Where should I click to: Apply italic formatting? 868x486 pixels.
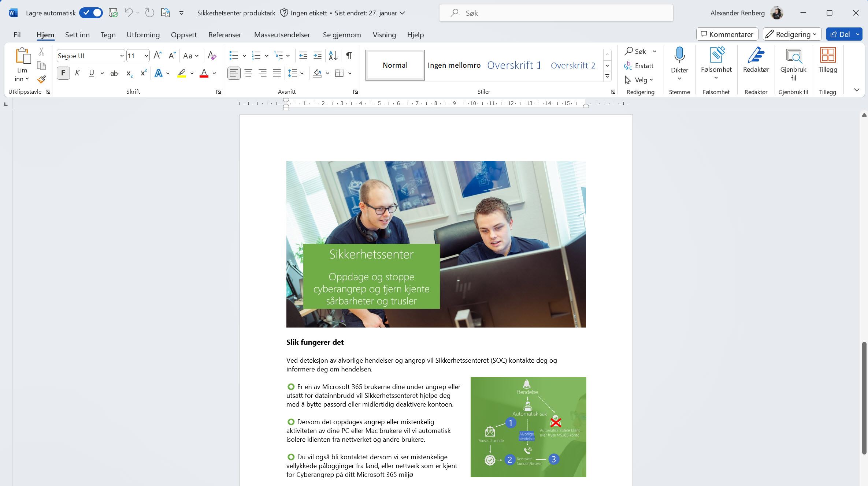(x=77, y=73)
